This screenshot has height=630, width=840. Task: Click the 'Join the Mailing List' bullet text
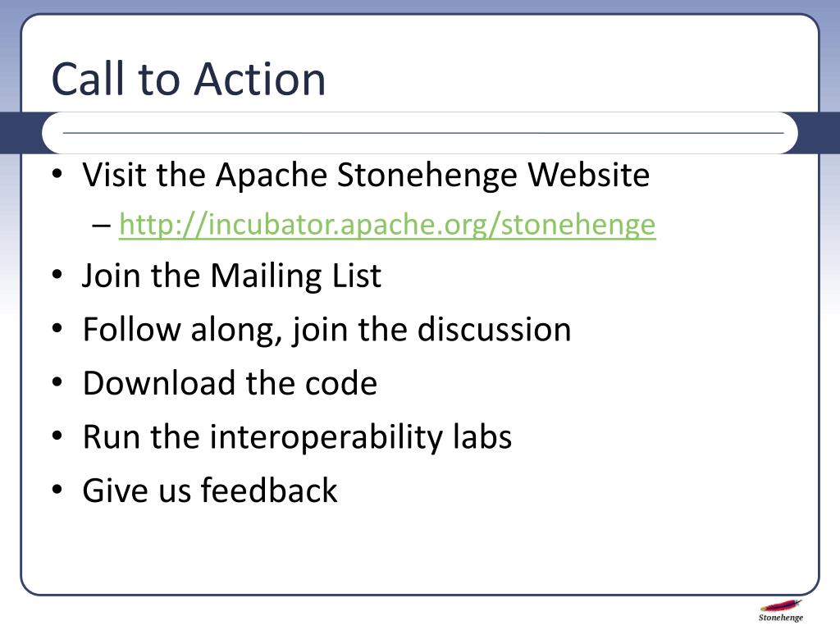[231, 276]
